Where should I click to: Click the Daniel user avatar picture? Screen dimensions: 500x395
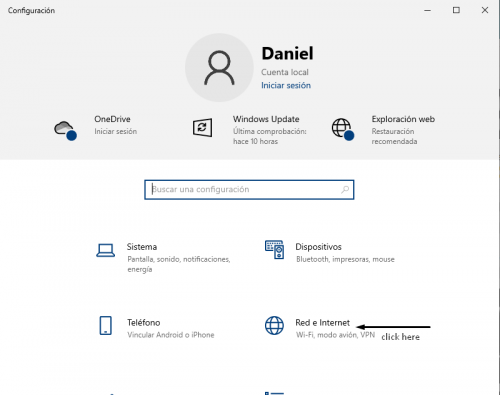pos(219,68)
